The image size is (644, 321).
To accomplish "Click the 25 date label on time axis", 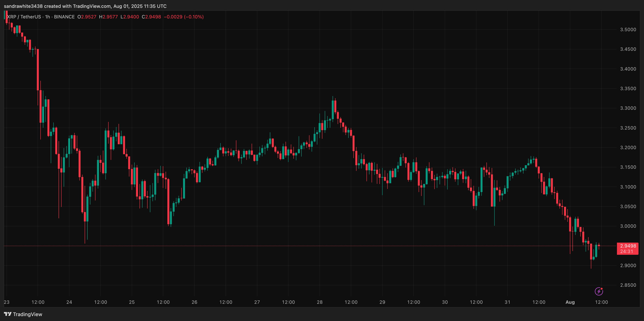I will [132, 302].
